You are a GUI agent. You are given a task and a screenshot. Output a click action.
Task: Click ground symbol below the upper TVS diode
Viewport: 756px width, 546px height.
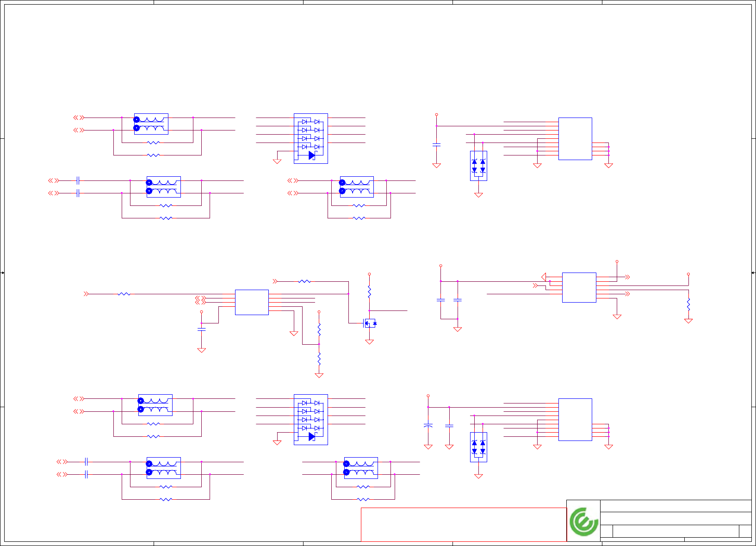(478, 195)
